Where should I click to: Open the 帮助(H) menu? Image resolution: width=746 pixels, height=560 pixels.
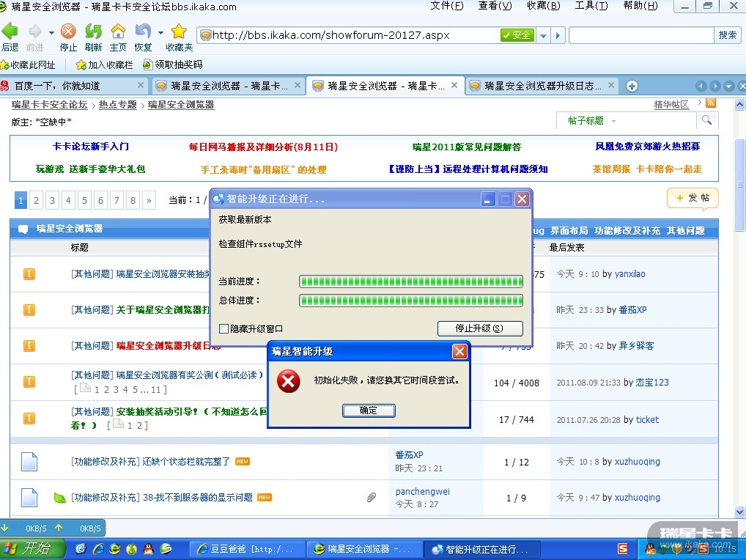pyautogui.click(x=640, y=6)
